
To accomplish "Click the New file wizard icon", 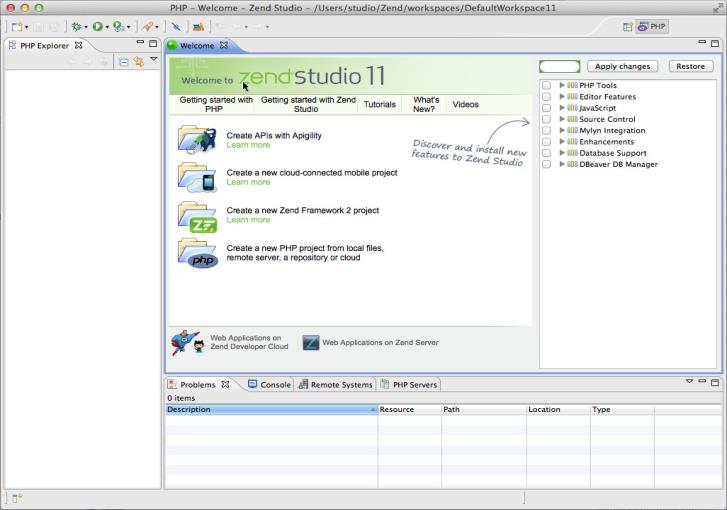I will click(x=17, y=27).
